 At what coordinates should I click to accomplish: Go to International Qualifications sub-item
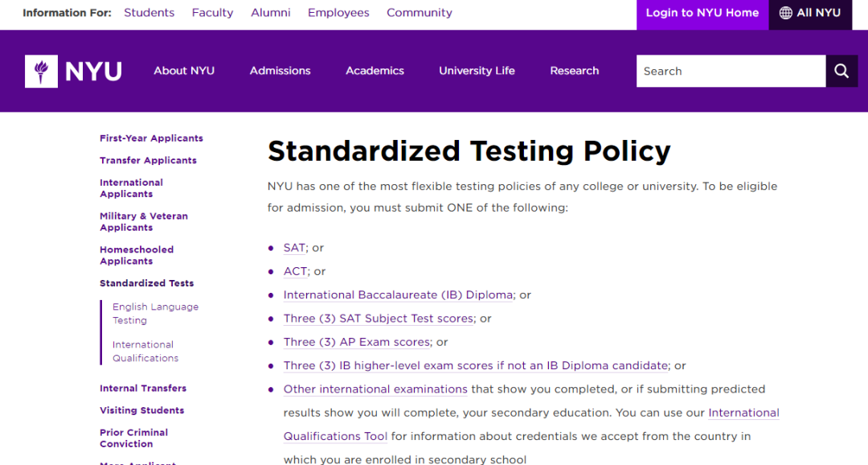(x=145, y=352)
